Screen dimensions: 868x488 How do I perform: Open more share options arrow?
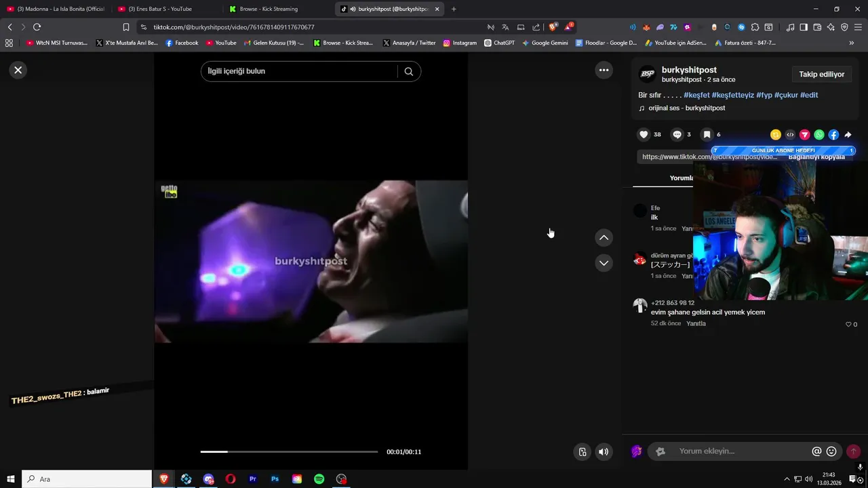pyautogui.click(x=848, y=135)
